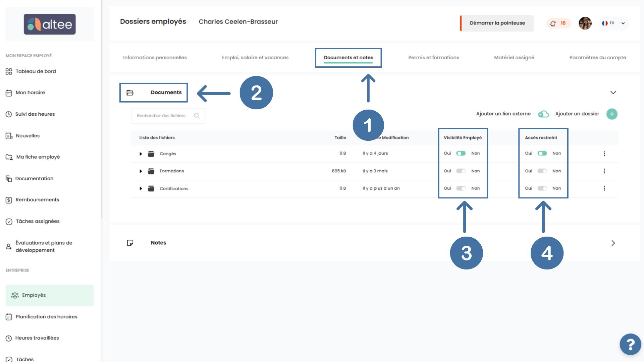Screen dimensions: 644x362
Task: Open more options for Certifications row
Action: [x=604, y=188]
